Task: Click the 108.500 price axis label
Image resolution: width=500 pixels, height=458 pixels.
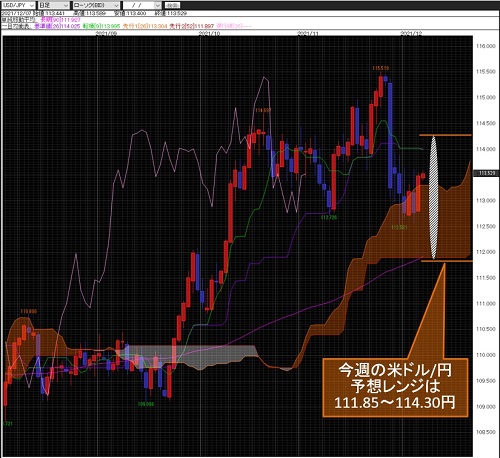Action: click(x=486, y=432)
